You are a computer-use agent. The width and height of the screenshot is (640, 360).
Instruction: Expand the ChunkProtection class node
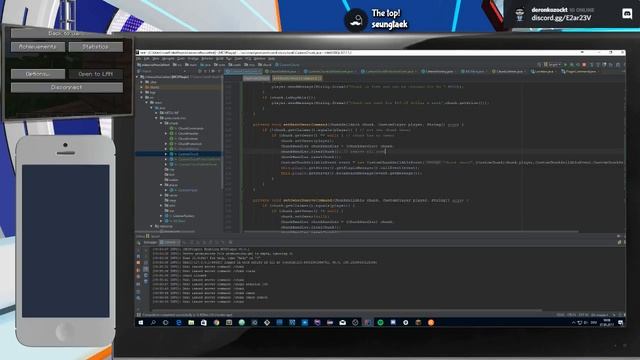[x=166, y=144]
